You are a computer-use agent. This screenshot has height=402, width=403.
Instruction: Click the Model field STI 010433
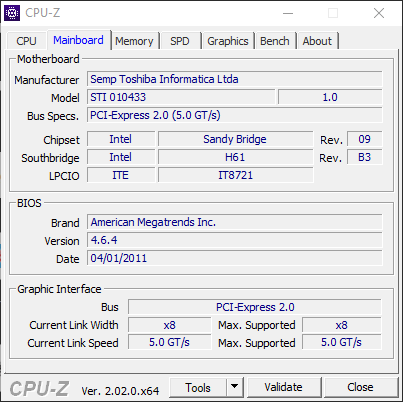coord(181,97)
